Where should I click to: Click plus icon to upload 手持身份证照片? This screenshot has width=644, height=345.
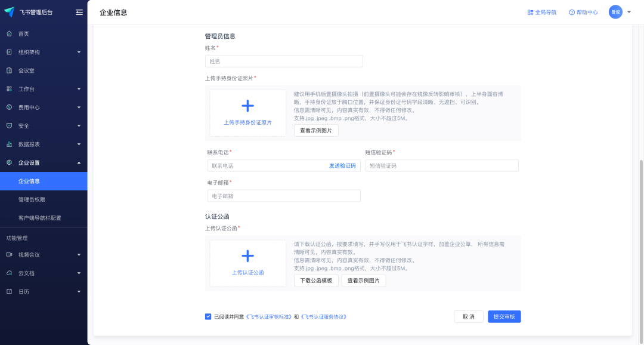pyautogui.click(x=247, y=106)
